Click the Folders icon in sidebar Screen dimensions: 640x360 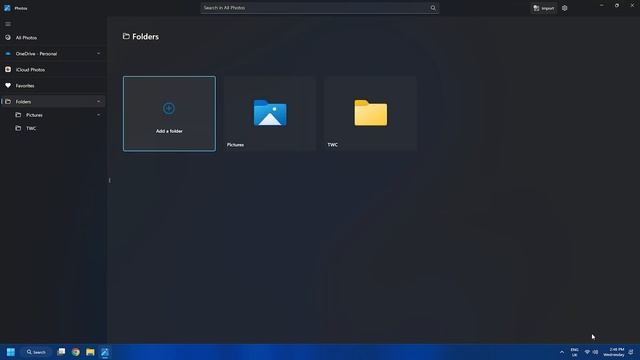(8, 102)
